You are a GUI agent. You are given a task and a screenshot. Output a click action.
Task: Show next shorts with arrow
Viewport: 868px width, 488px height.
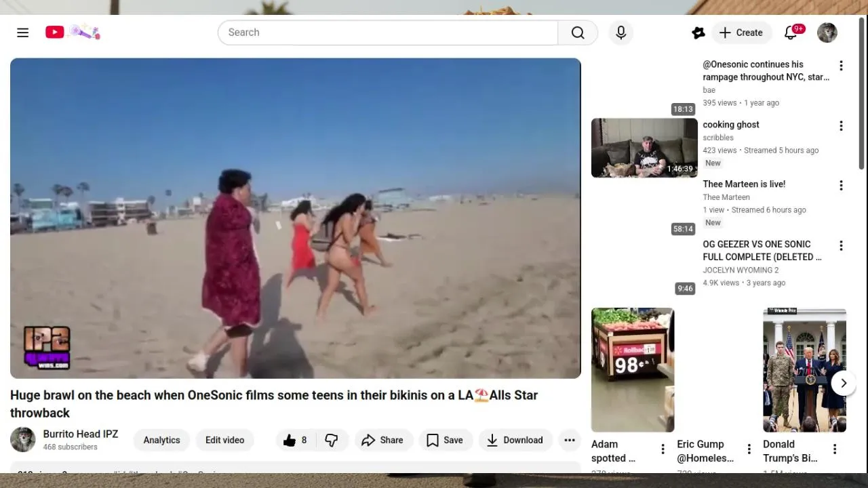pyautogui.click(x=844, y=383)
